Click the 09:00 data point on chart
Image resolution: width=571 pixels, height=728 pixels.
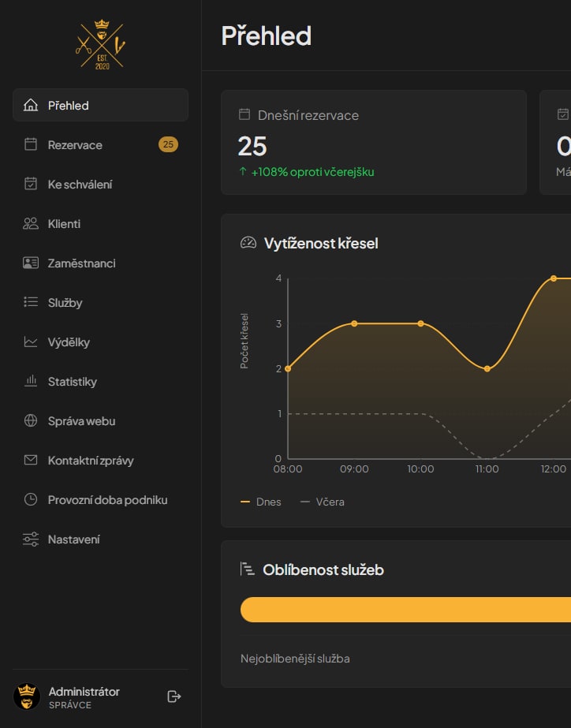coord(354,323)
